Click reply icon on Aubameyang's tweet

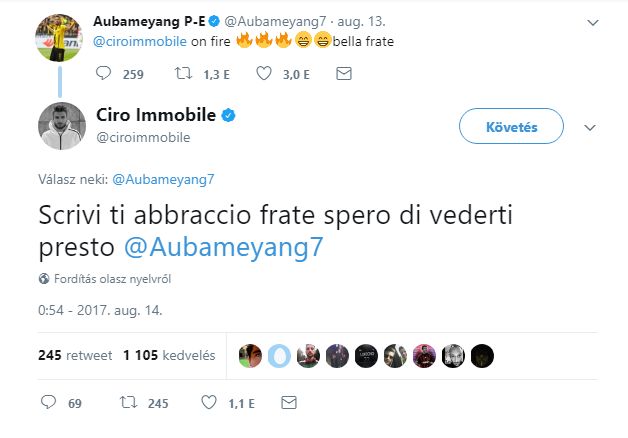point(103,74)
